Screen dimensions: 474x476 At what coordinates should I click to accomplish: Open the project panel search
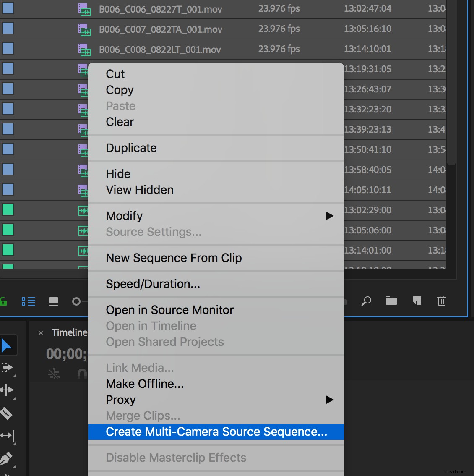point(366,301)
